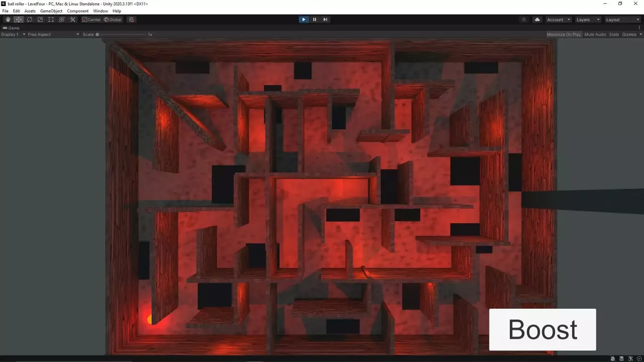Image resolution: width=644 pixels, height=362 pixels.
Task: Open the Unity Collaborate cloud panel
Action: (x=536, y=19)
